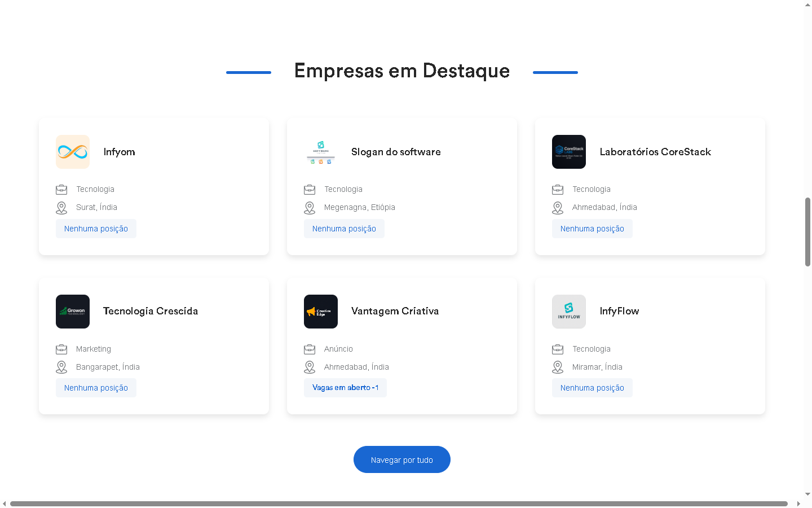Select the Growon Tecnologia Crescida logo
812x508 pixels.
[x=73, y=312]
